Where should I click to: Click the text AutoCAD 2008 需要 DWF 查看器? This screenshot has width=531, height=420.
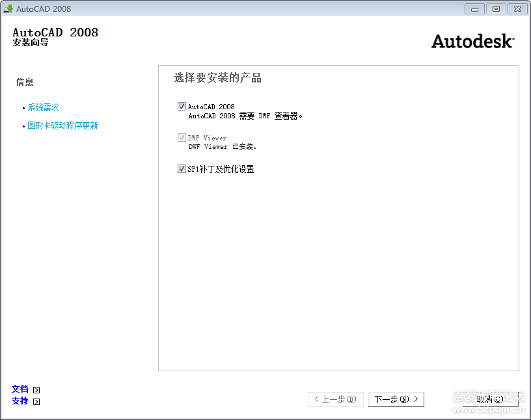[245, 116]
